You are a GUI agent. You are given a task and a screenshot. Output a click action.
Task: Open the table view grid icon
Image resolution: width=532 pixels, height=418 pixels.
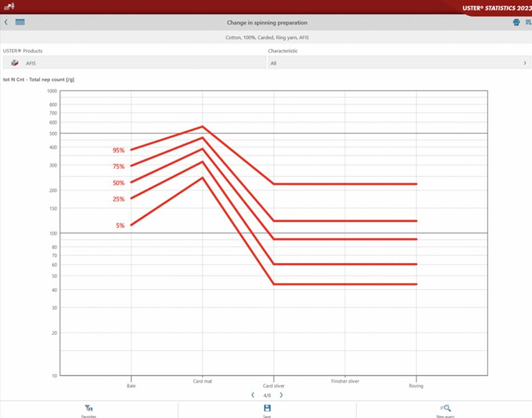(20, 22)
